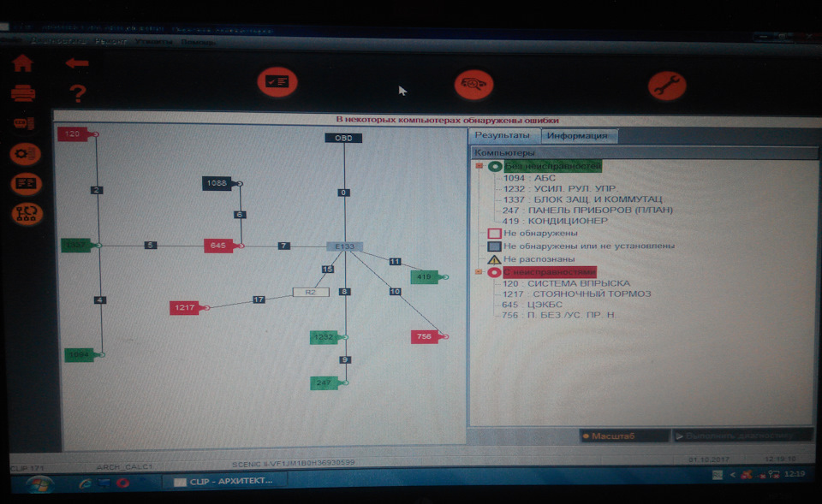Click the round checklist test icon
The image size is (822, 504).
pos(277,82)
